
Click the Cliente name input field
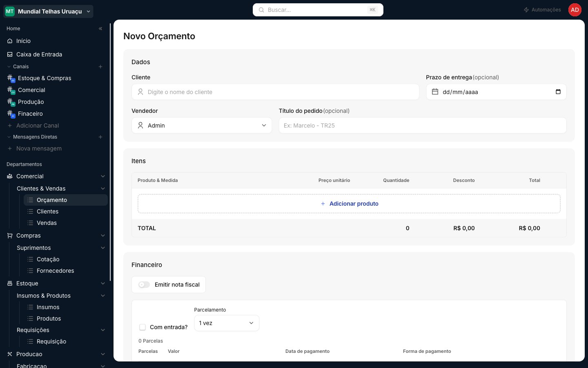(x=275, y=92)
